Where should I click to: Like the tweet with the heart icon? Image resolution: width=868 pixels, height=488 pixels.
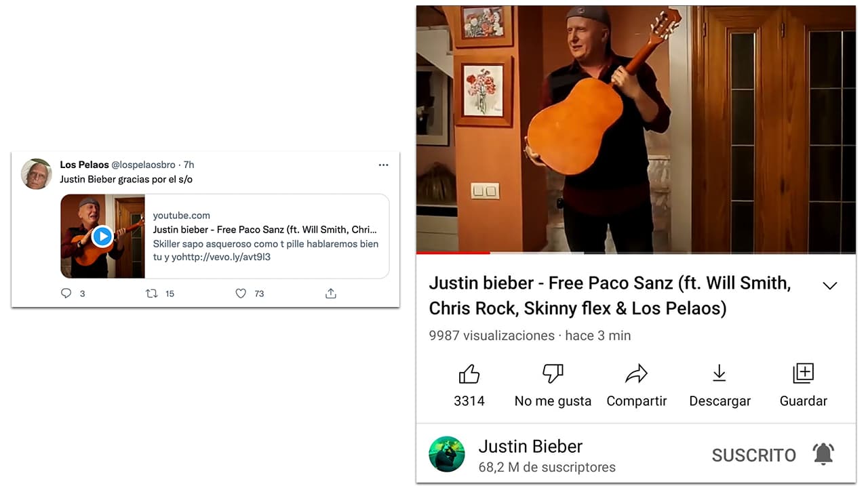241,293
